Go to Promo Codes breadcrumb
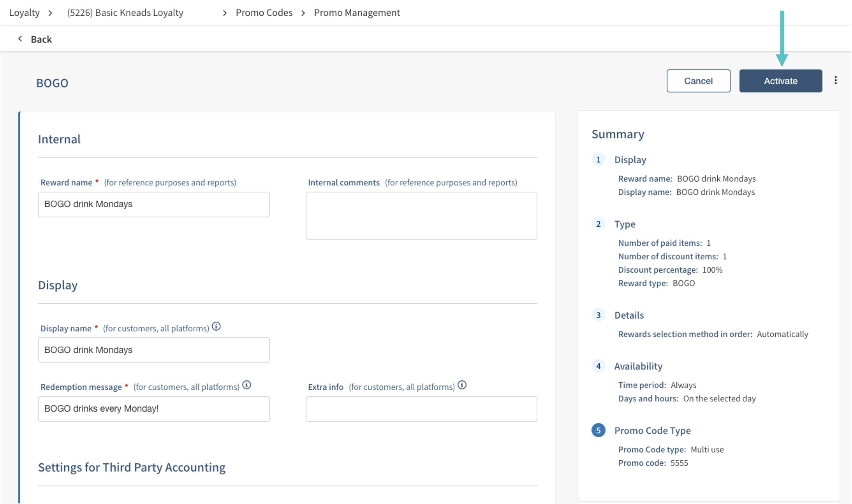 tap(264, 13)
